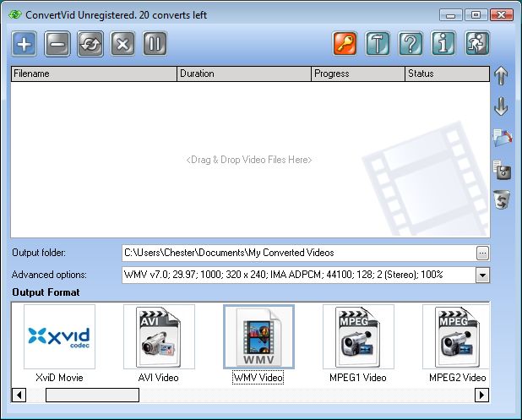Screen dimensions: 522x420
Task: Click the Stop conversion X button
Action: click(x=123, y=44)
